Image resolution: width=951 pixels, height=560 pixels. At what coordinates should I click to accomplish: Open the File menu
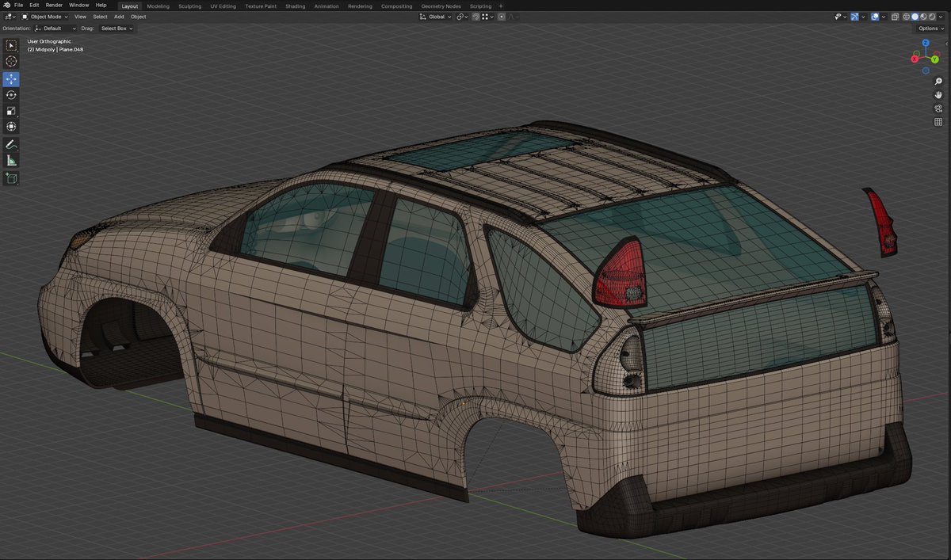18,6
